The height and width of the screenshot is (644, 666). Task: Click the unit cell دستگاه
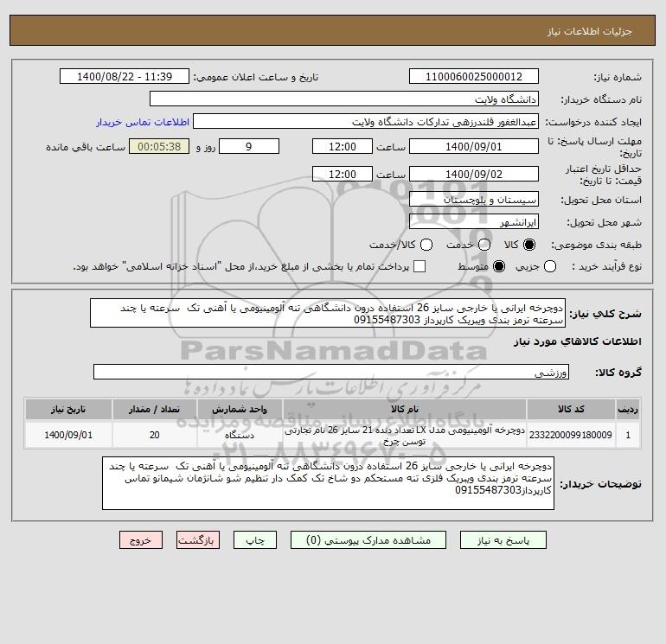240,435
